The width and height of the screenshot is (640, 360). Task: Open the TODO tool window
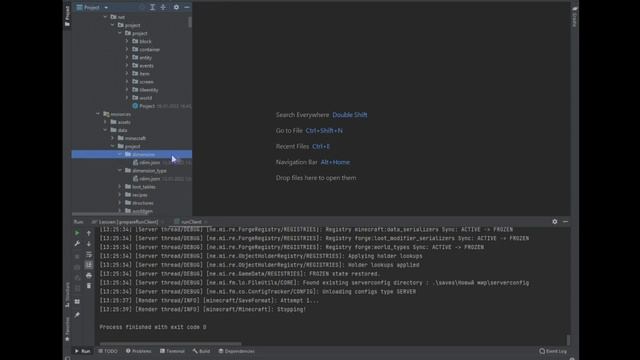tap(108, 351)
